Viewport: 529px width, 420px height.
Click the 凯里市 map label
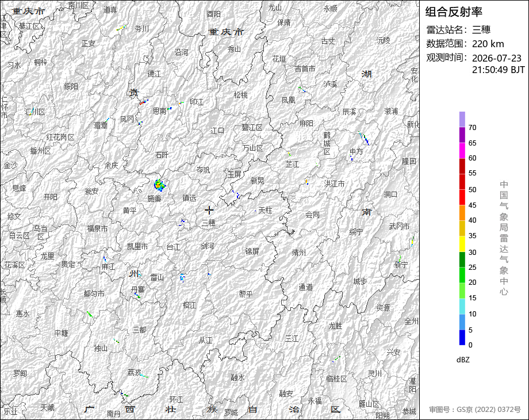(x=137, y=246)
